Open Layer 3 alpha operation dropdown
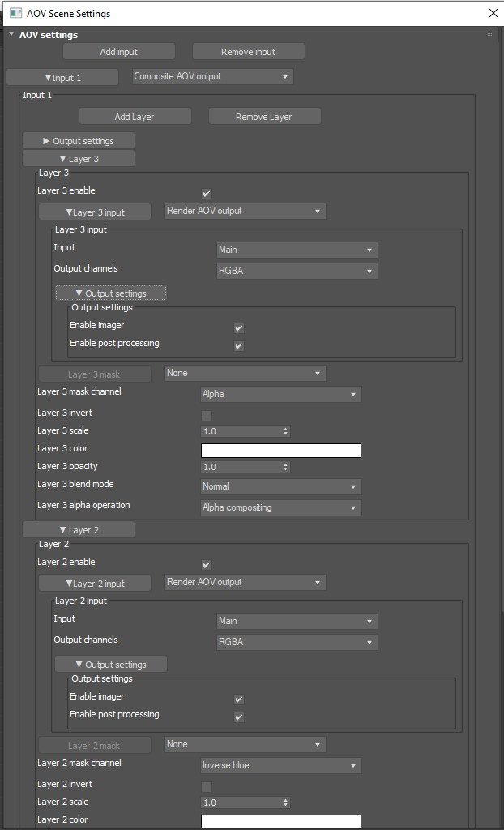The height and width of the screenshot is (830, 504). click(x=280, y=508)
